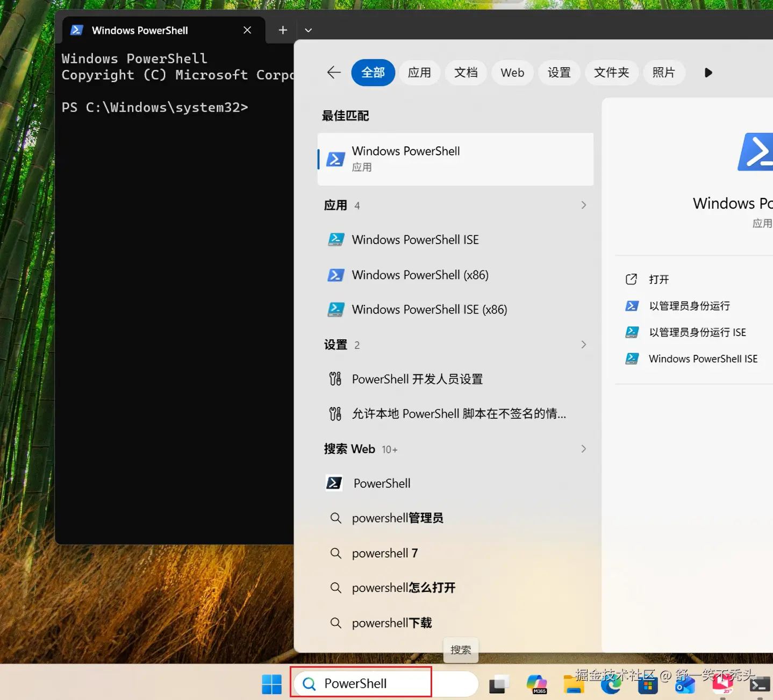Click the Windows PowerShell ISE (x86) icon
This screenshot has height=700, width=773.
point(336,310)
